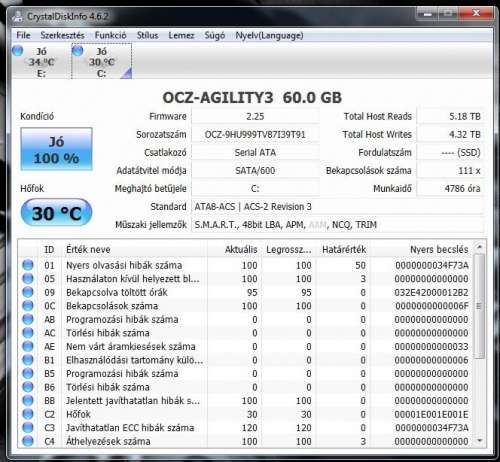Screen dimensions: 500x462
Task: Open the Súgó menu
Action: click(x=215, y=35)
